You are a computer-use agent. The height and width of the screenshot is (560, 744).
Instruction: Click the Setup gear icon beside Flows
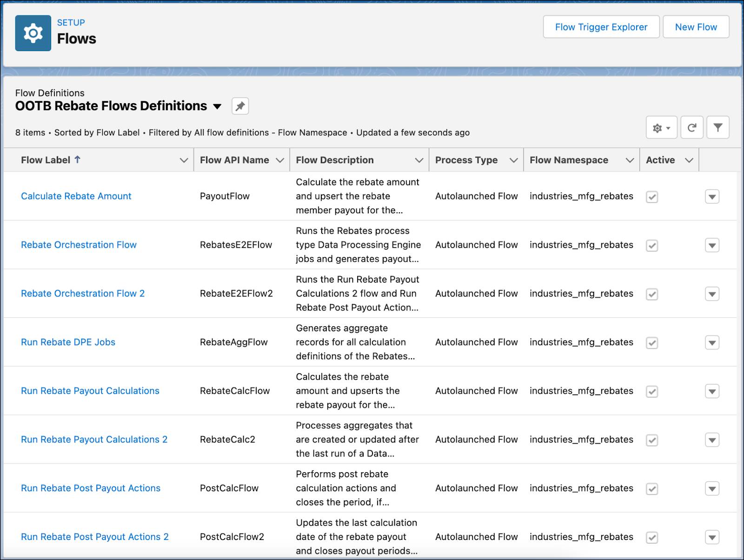point(33,33)
